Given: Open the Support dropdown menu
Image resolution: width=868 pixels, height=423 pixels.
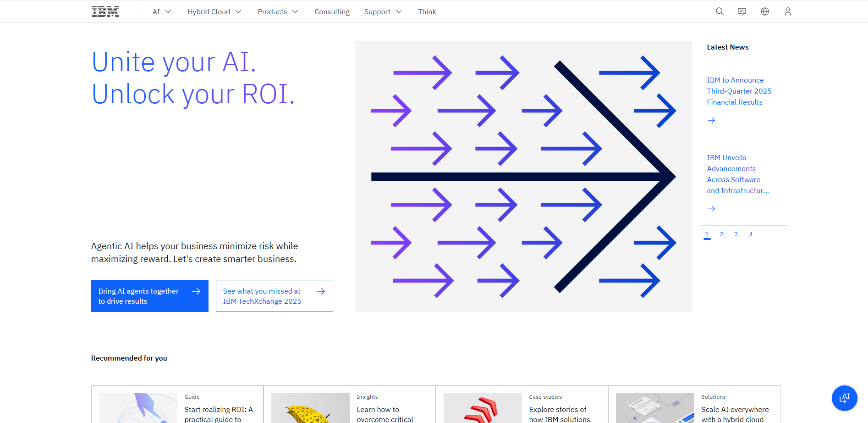Looking at the screenshot, I should [383, 11].
